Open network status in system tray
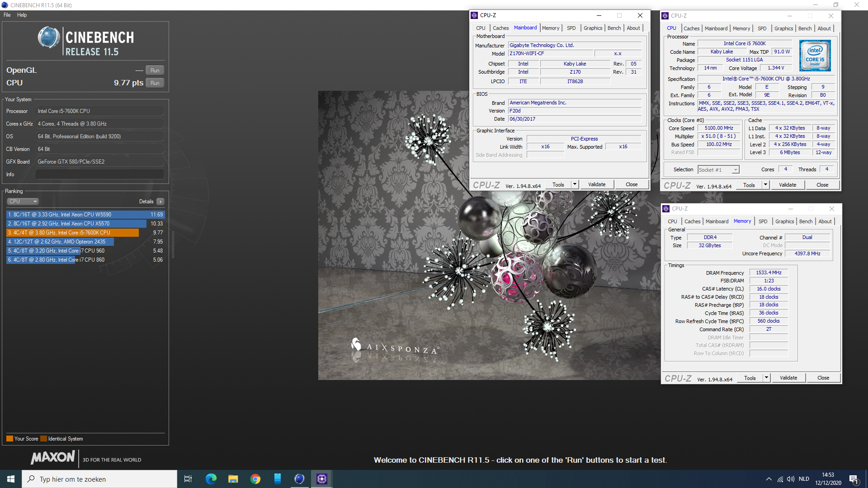The image size is (868, 488). [x=780, y=479]
